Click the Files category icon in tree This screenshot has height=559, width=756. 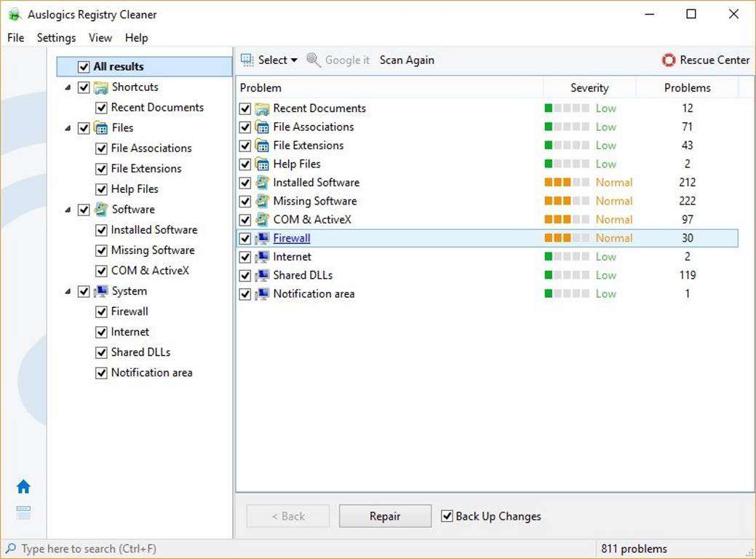(101, 128)
